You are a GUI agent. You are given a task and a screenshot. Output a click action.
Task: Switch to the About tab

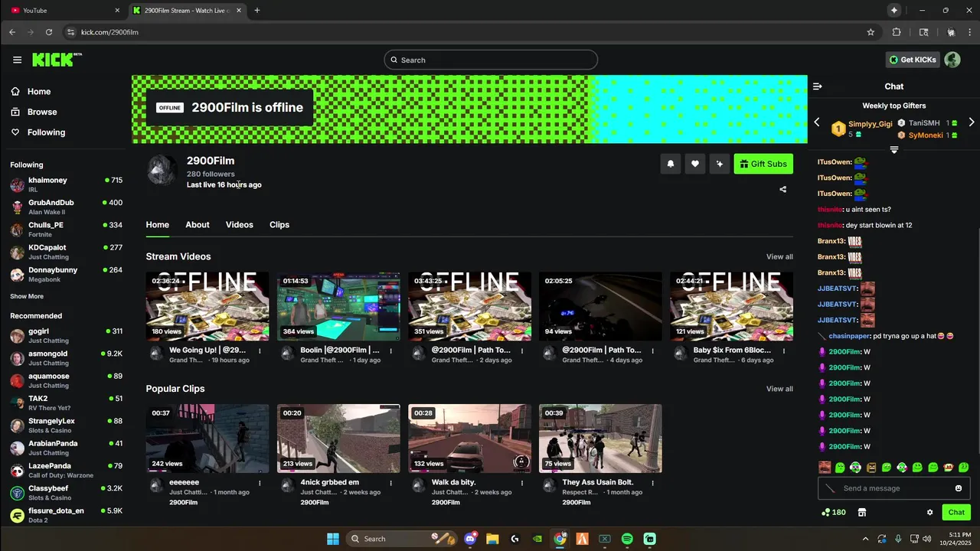tap(198, 225)
